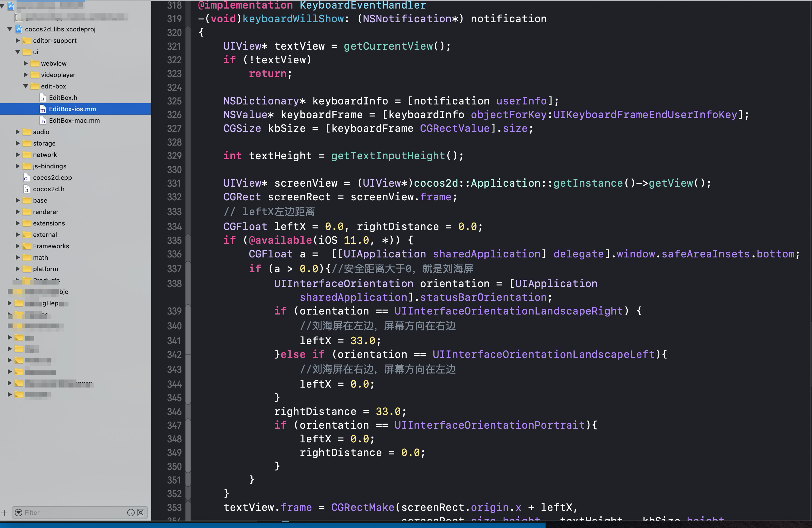812x528 pixels.
Task: Collapse the cocos2d_libs.xcodeproj project
Action: [x=10, y=29]
